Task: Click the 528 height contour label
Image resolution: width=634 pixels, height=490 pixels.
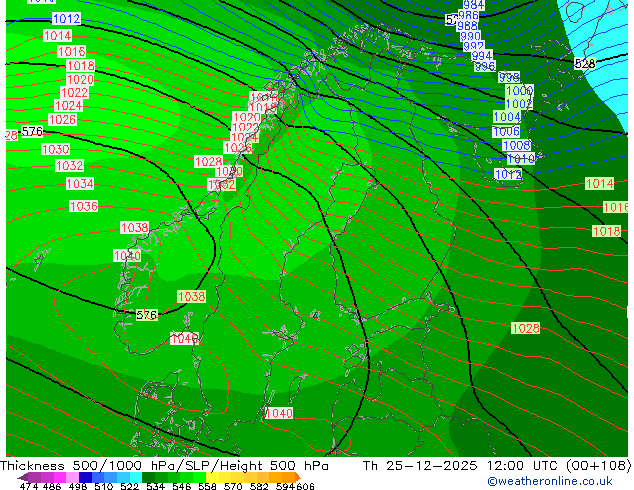Action: (585, 63)
